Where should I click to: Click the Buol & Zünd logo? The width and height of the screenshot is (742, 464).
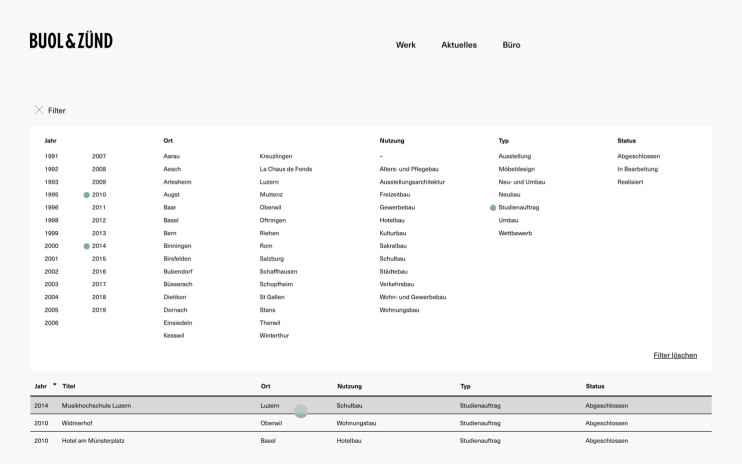(71, 41)
